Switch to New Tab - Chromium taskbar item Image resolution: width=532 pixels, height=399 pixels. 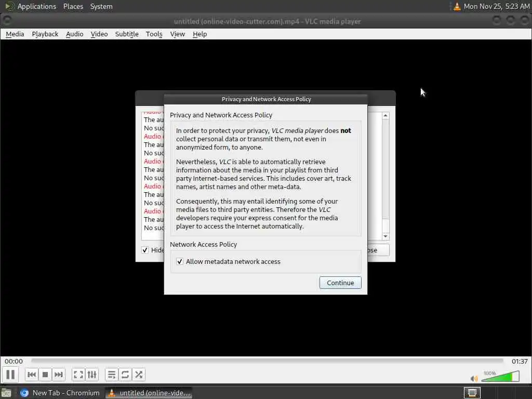pyautogui.click(x=60, y=393)
